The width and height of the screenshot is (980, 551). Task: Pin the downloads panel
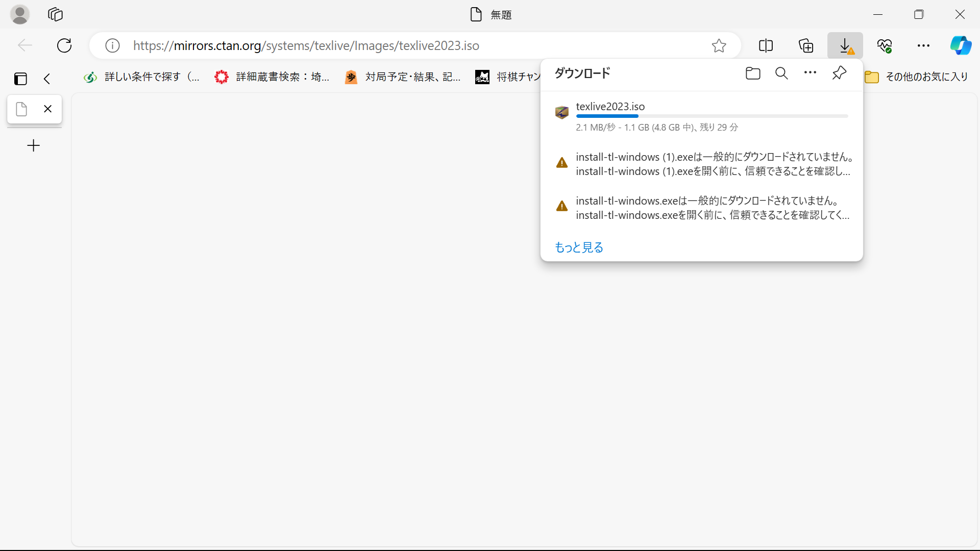[839, 73]
